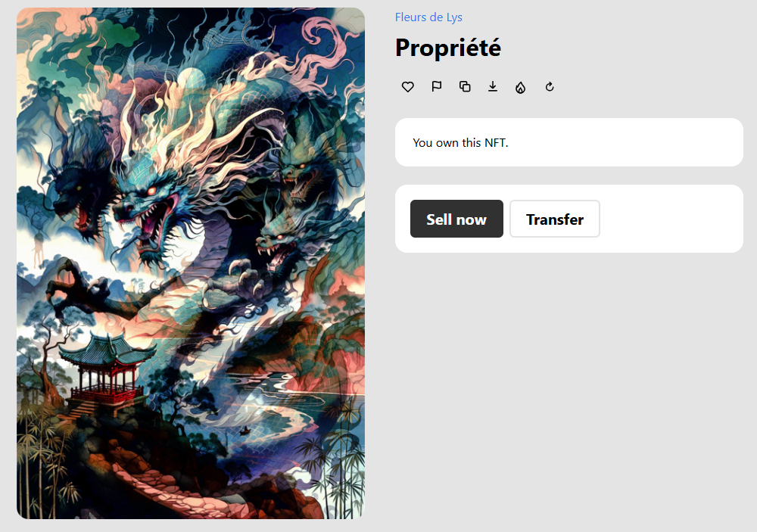Open the Fleurs de Lys collection link
757x532 pixels.
428,17
